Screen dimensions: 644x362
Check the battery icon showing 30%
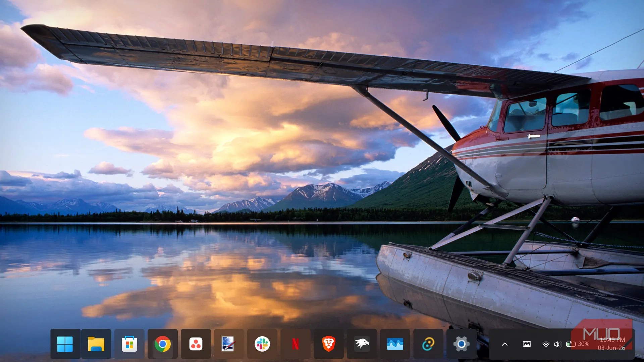point(578,344)
